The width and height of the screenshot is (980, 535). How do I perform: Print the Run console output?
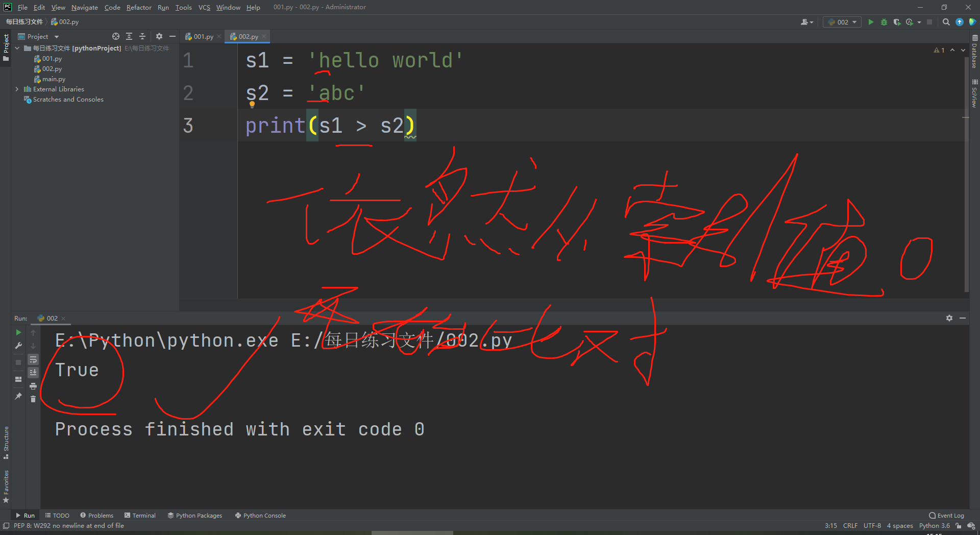coord(33,386)
